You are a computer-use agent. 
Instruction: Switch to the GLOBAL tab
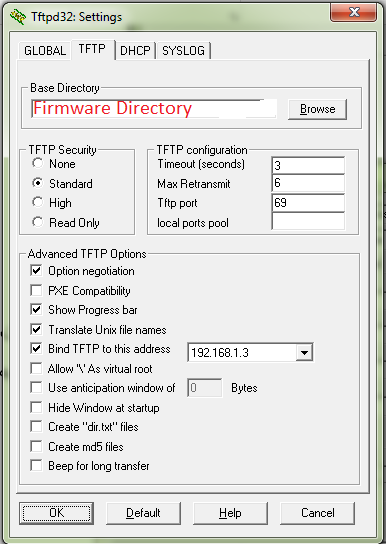click(45, 51)
